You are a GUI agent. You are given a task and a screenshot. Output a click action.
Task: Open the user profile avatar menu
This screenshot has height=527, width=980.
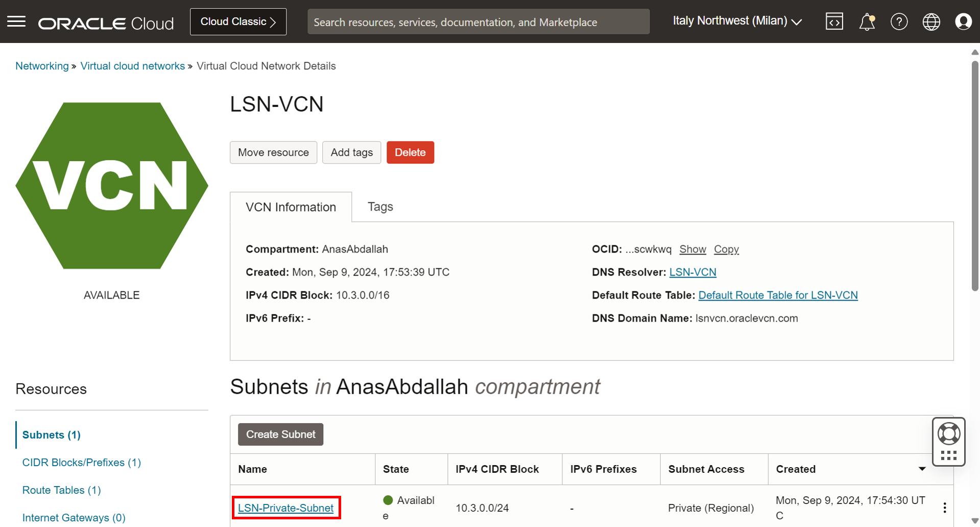click(964, 21)
